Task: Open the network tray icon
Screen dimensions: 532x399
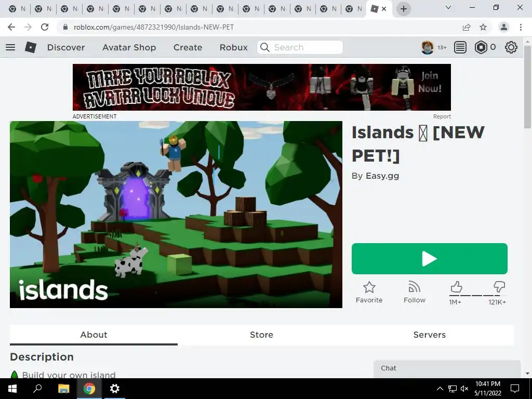Action: (453, 389)
